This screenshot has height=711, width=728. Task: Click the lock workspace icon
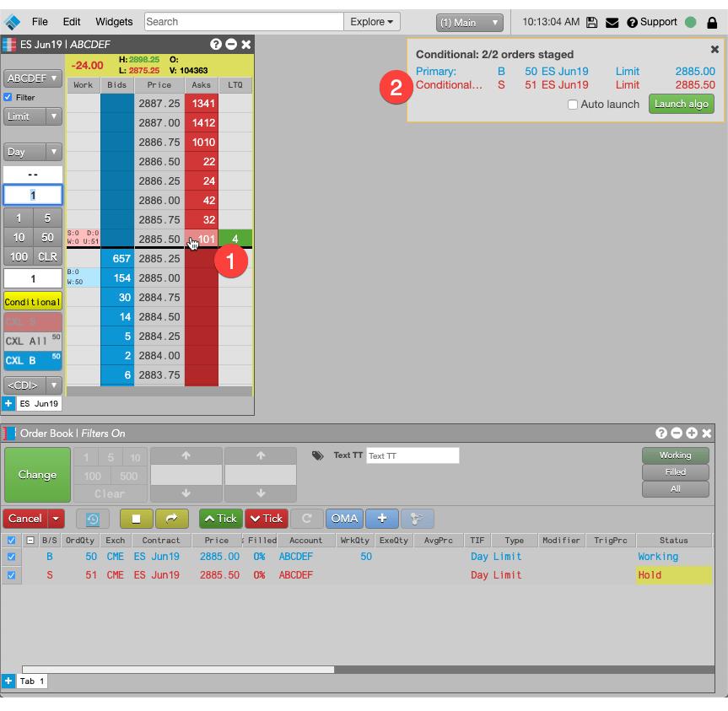click(x=712, y=22)
